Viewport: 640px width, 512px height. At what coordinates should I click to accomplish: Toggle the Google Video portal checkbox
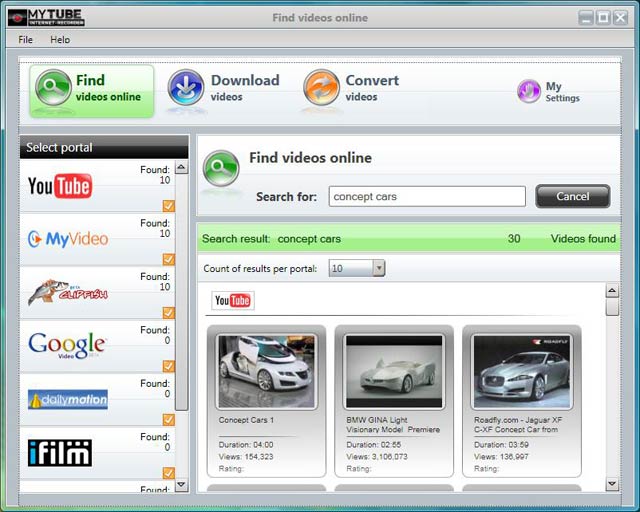[x=169, y=366]
